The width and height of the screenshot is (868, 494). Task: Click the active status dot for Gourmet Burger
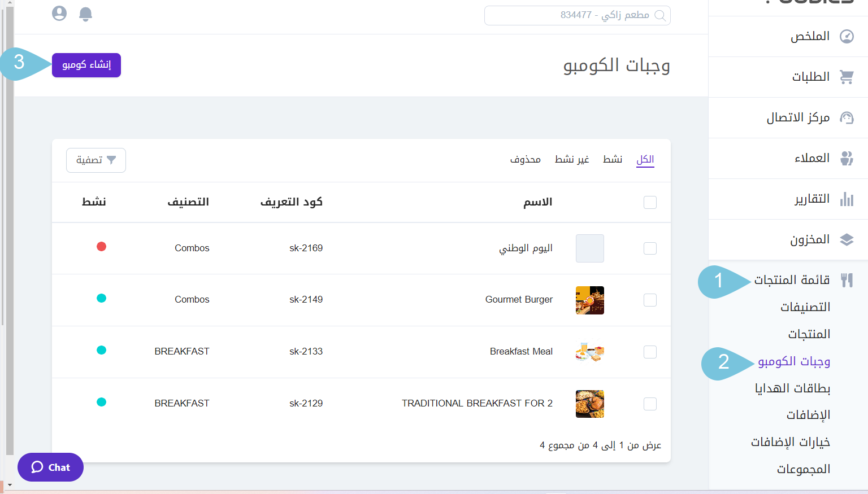101,298
